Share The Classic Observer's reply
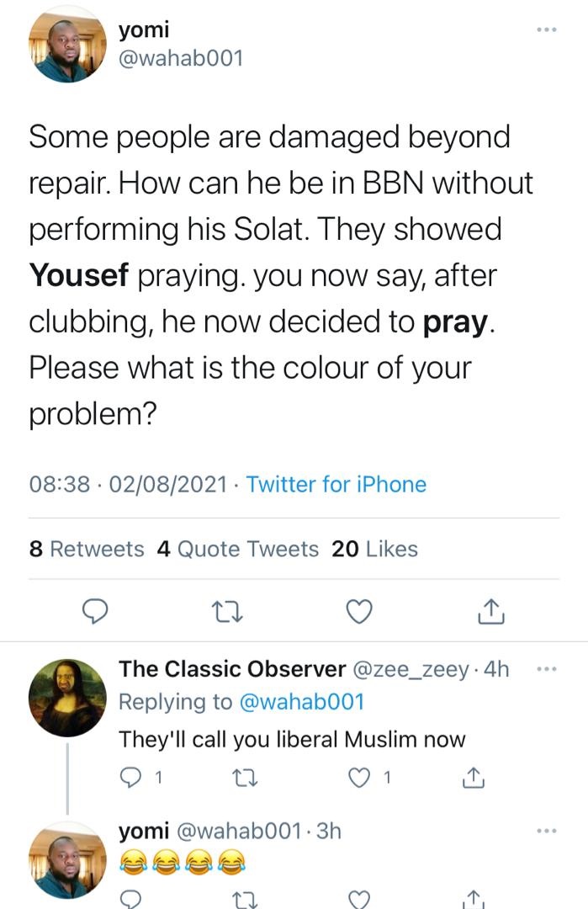This screenshot has width=588, height=909. tap(474, 779)
